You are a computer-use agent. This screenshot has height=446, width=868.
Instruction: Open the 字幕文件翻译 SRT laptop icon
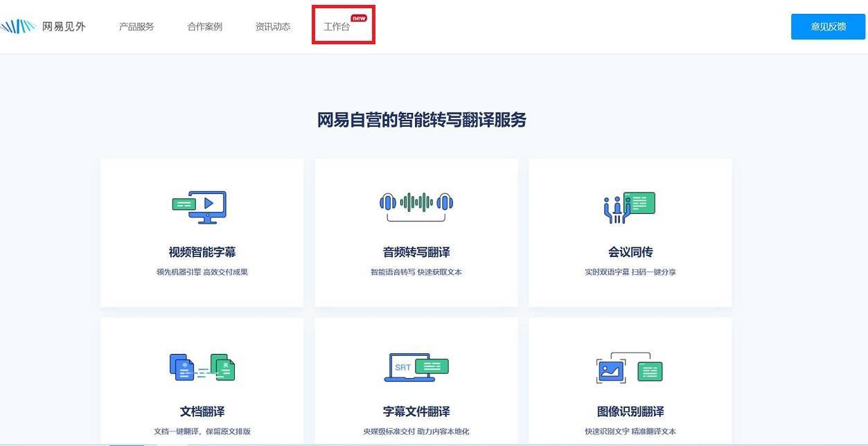(x=416, y=367)
